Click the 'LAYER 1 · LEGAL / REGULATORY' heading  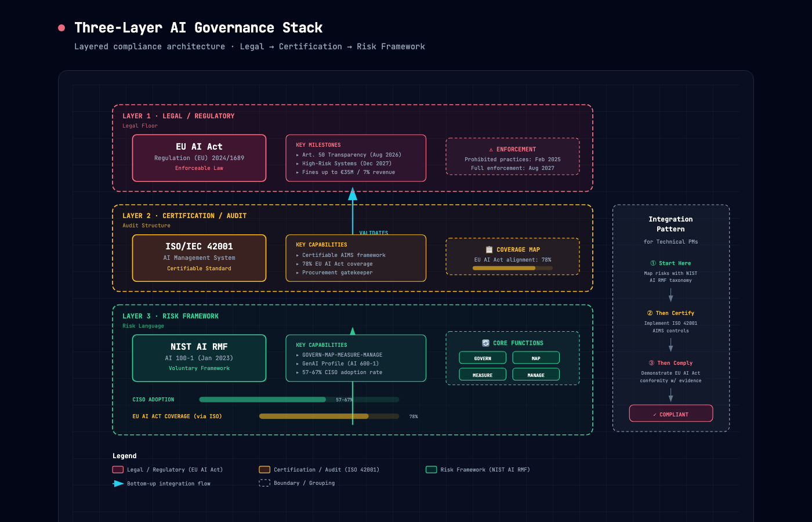click(x=179, y=116)
